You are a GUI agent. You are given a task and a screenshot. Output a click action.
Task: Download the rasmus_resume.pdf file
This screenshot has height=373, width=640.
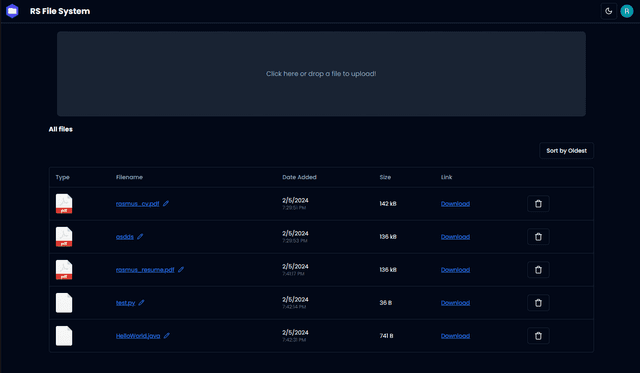[455, 270]
